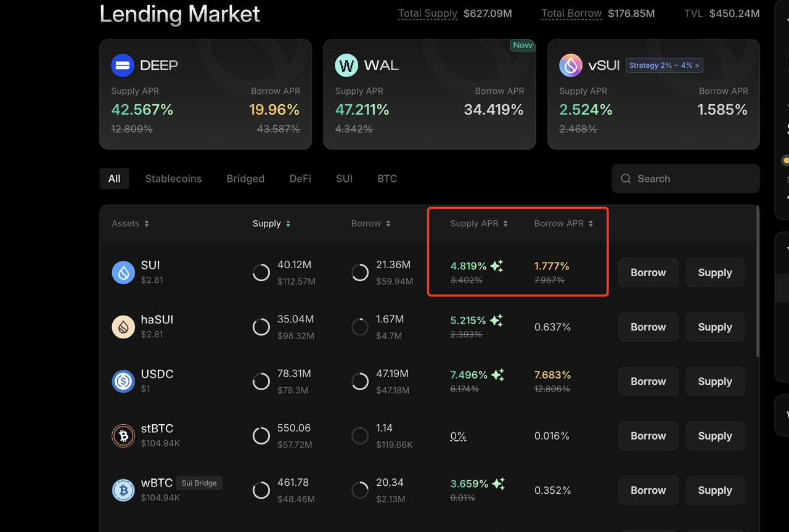Viewport: 789px width, 532px height.
Task: Open the DeFi filter tab
Action: click(x=300, y=179)
